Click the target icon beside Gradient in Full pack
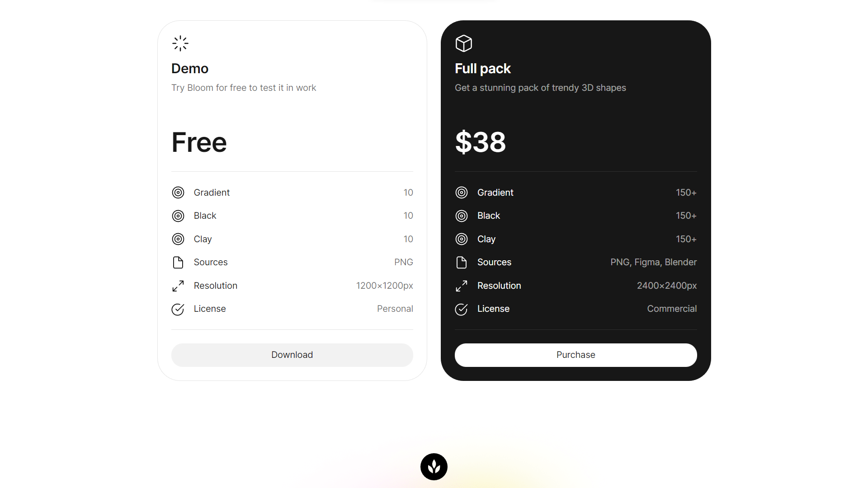 [462, 192]
